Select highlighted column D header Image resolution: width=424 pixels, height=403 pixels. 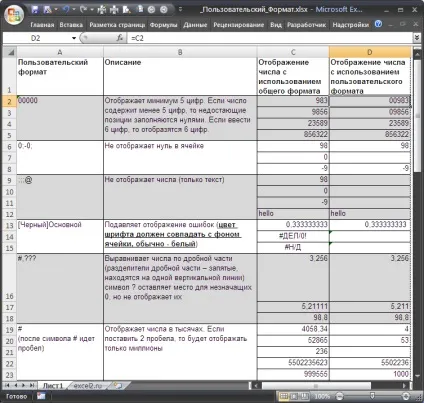click(x=370, y=52)
